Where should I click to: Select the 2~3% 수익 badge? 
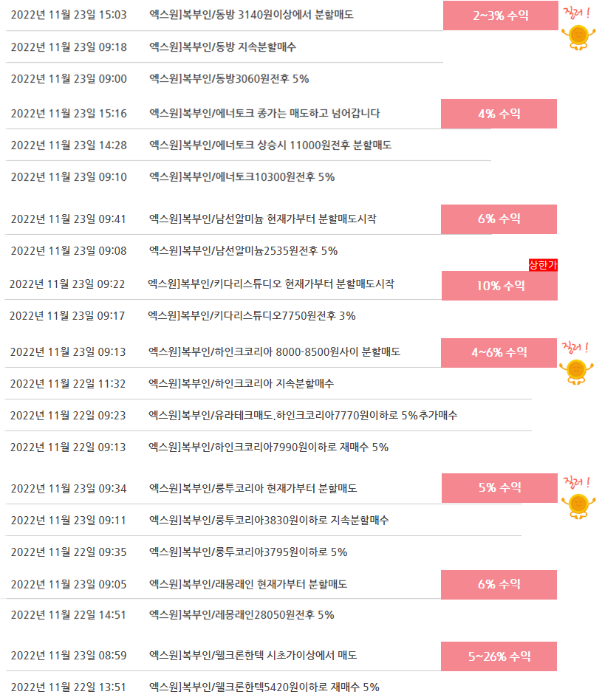(x=501, y=16)
